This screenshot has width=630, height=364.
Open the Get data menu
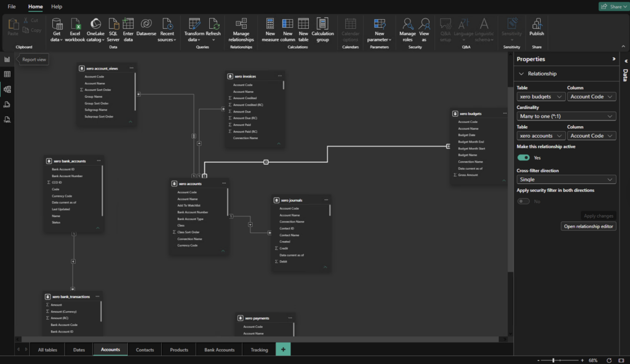[57, 30]
